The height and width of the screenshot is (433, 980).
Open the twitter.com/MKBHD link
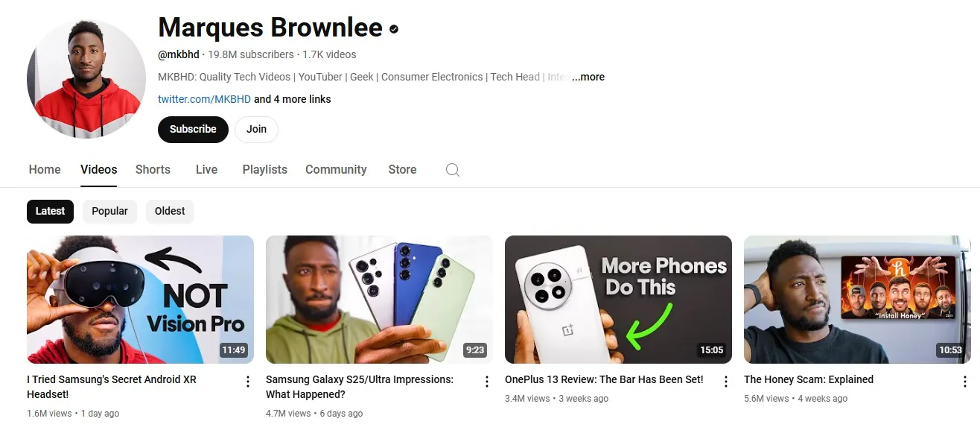click(204, 99)
